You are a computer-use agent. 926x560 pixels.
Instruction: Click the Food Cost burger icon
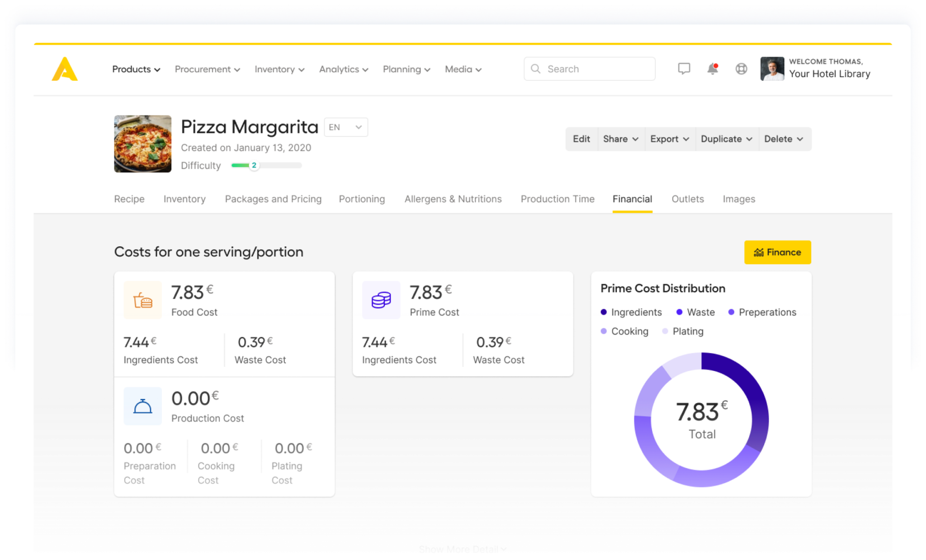tap(142, 300)
